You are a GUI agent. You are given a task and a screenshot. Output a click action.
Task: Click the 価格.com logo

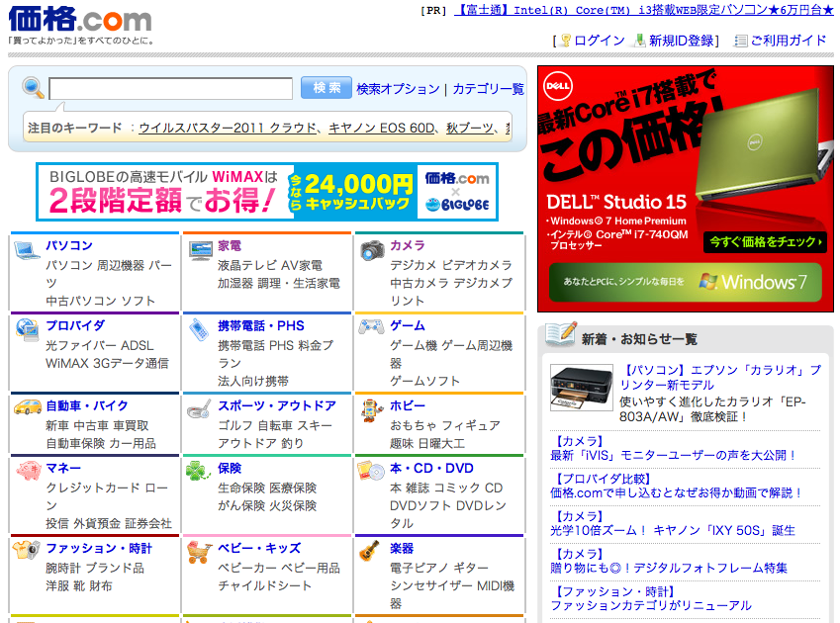(x=80, y=19)
